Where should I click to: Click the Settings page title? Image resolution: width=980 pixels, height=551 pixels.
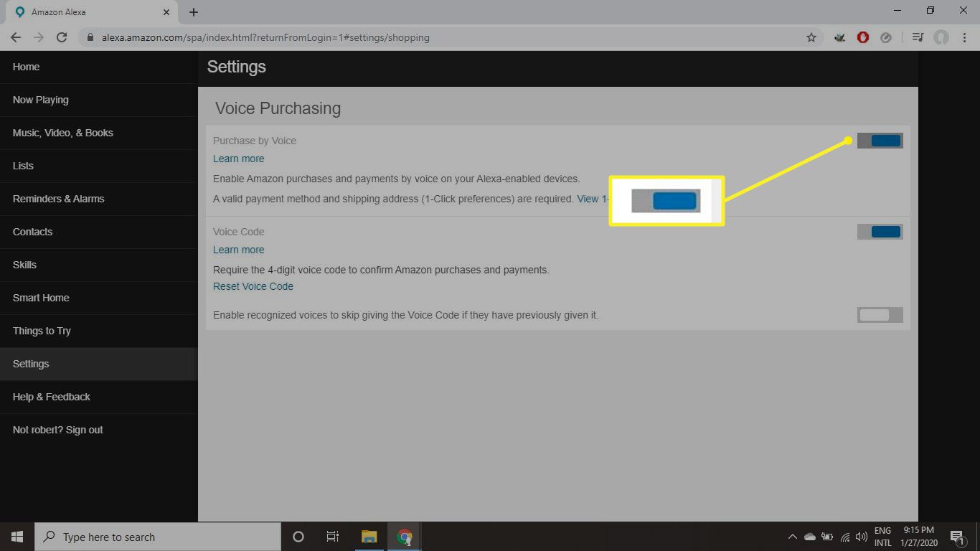pyautogui.click(x=236, y=67)
